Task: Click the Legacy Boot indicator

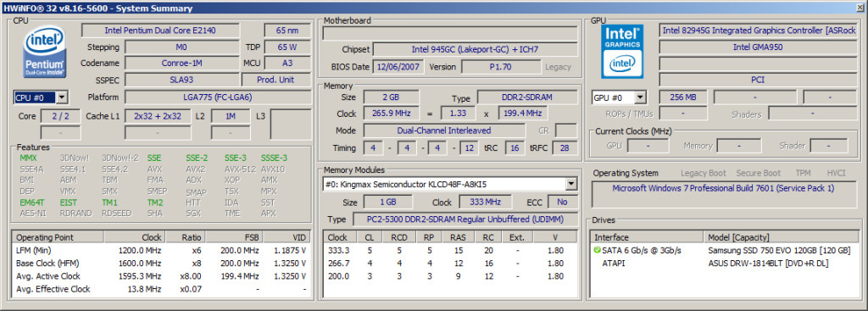Action: pos(703,173)
